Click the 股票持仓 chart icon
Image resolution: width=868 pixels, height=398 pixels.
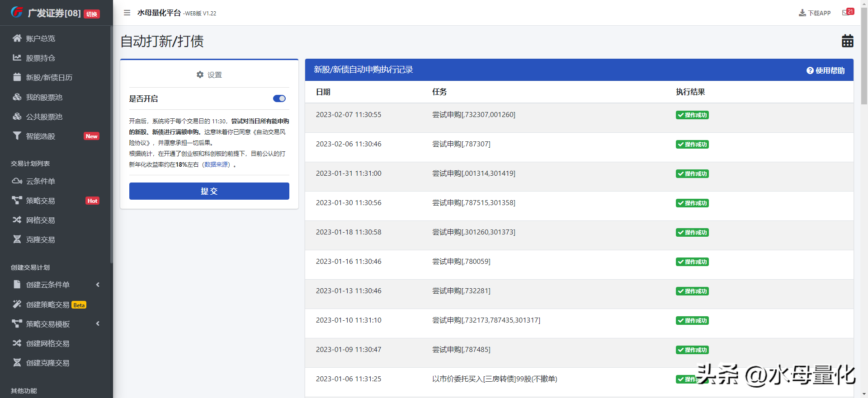pos(17,58)
